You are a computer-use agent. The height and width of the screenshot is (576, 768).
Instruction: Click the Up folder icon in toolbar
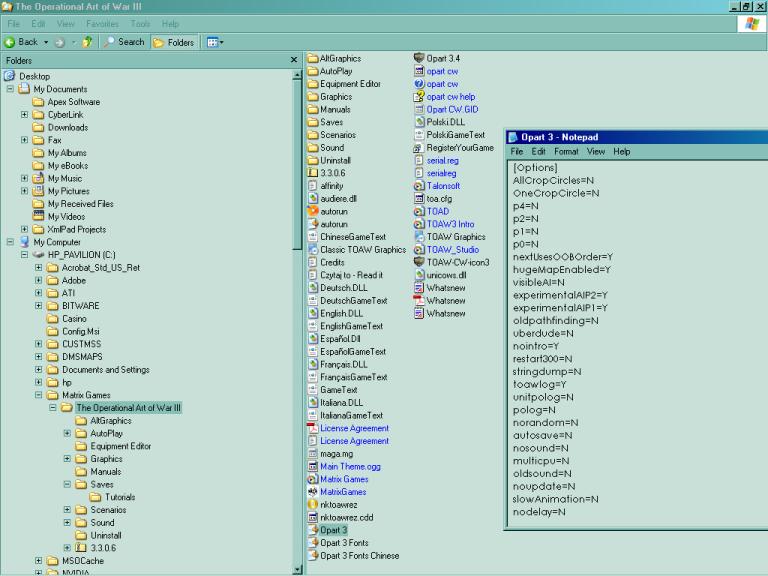(87, 42)
